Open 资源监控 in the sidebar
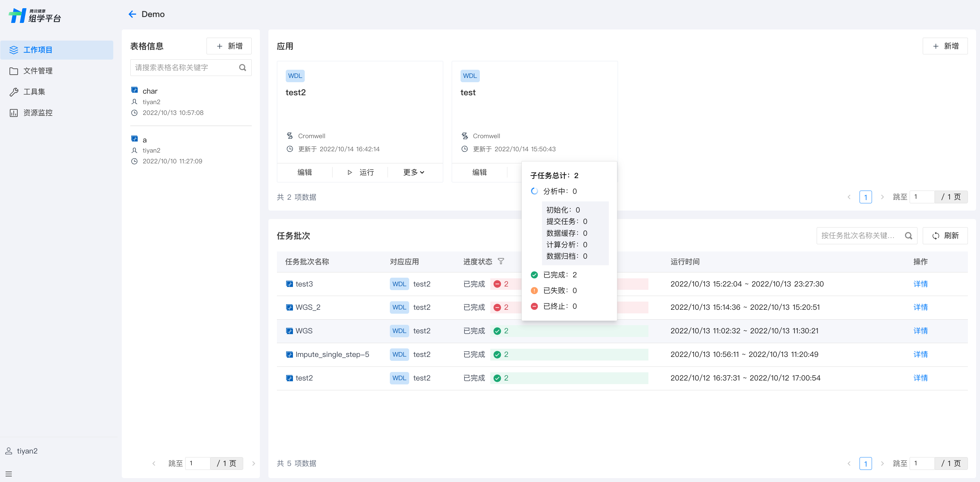The height and width of the screenshot is (482, 980). 38,113
